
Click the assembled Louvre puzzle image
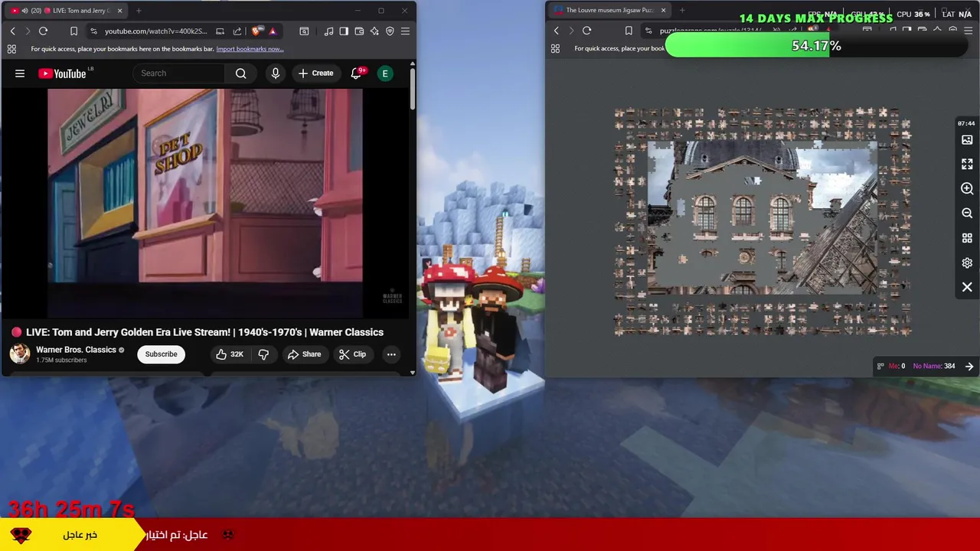tap(763, 217)
